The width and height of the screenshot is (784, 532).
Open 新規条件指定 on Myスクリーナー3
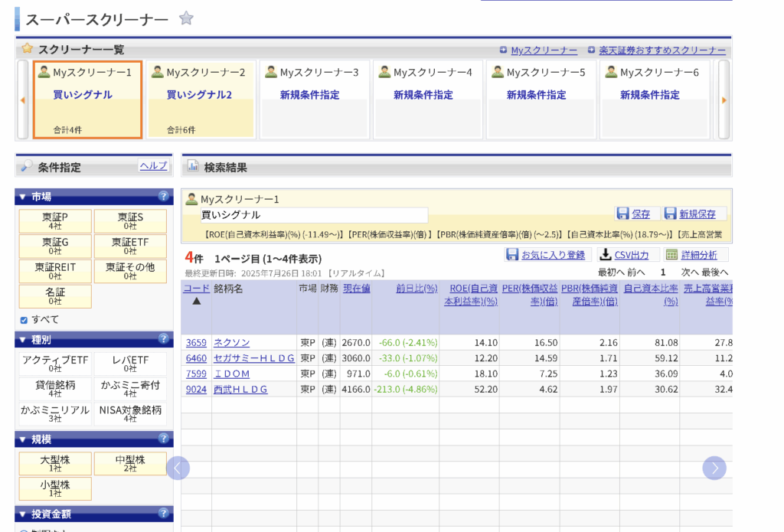click(x=309, y=95)
